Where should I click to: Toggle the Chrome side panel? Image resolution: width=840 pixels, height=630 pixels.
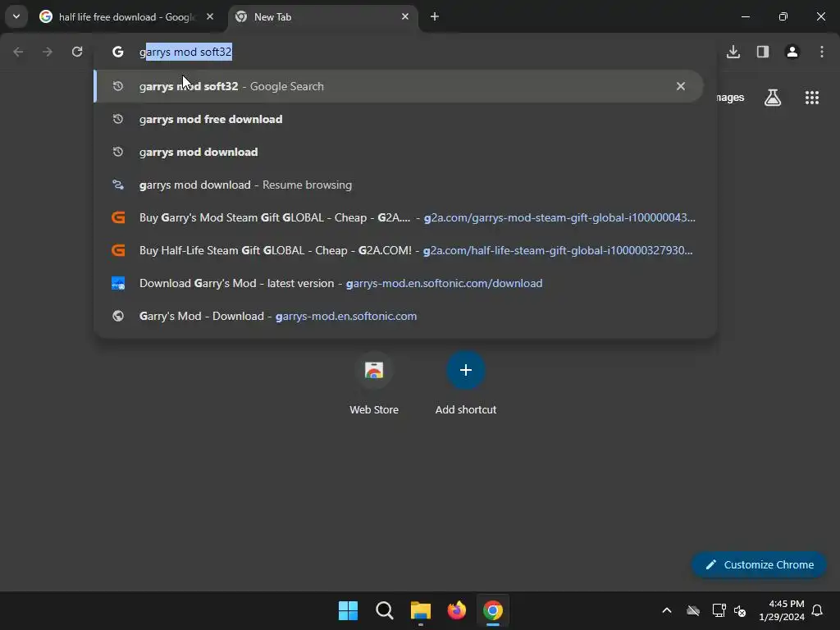coord(763,52)
